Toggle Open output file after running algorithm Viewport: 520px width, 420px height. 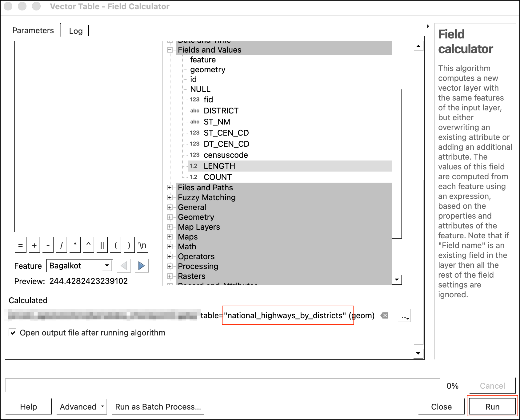[13, 333]
